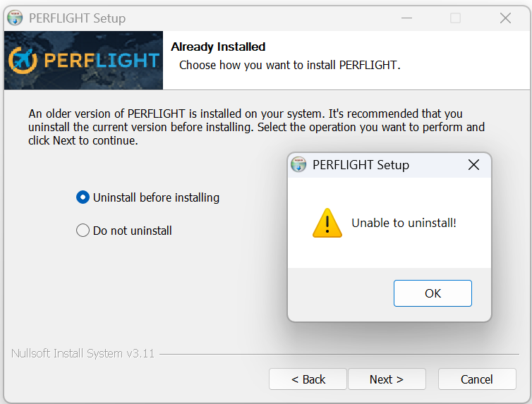Click the "Choose how you want to install PERFLIGHT." subtitle
This screenshot has height=404, width=532.
pos(290,65)
